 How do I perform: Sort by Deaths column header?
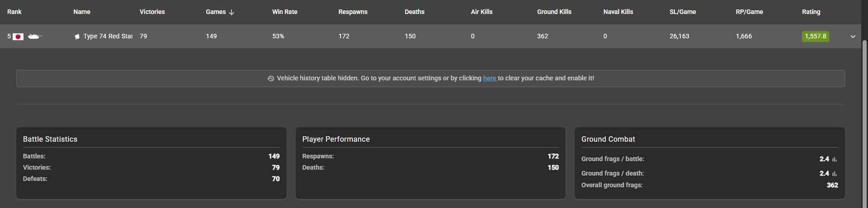click(x=414, y=12)
